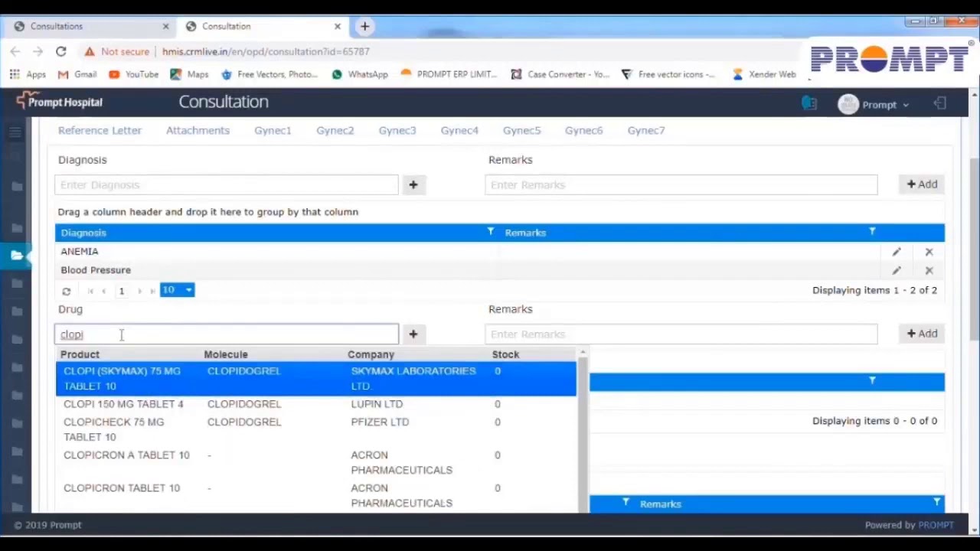Click Add button for diagnosis remarks
Screen dimensions: 980x551
(922, 184)
